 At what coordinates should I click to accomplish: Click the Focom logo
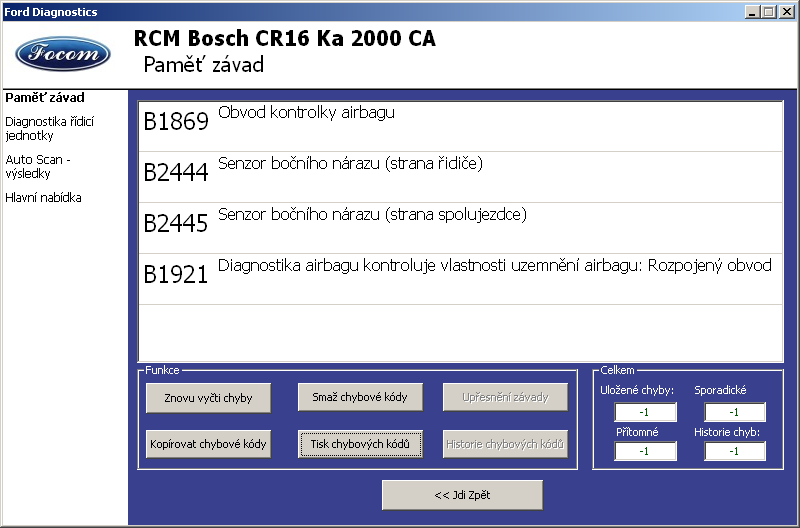pyautogui.click(x=63, y=53)
